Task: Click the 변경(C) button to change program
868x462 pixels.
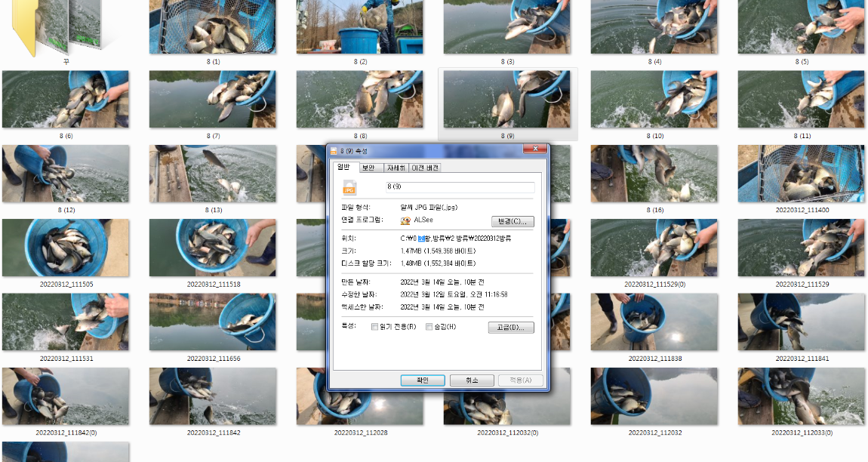Action: click(512, 220)
